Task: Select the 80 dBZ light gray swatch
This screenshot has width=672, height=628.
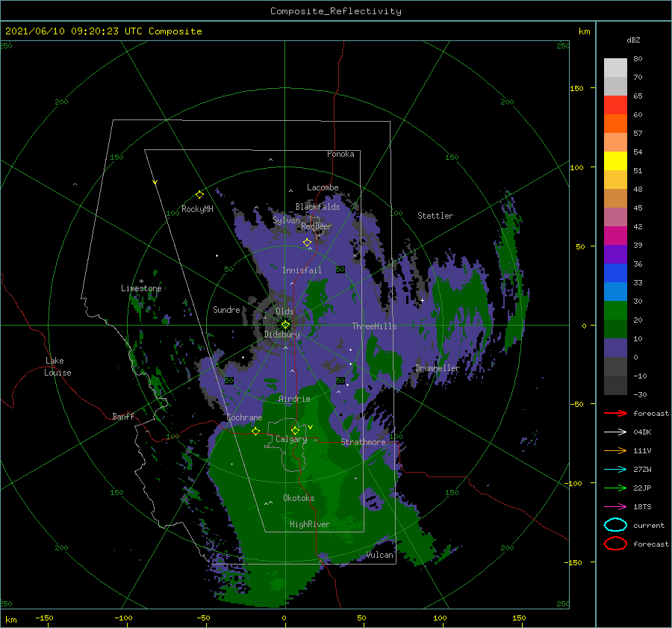Action: click(615, 68)
